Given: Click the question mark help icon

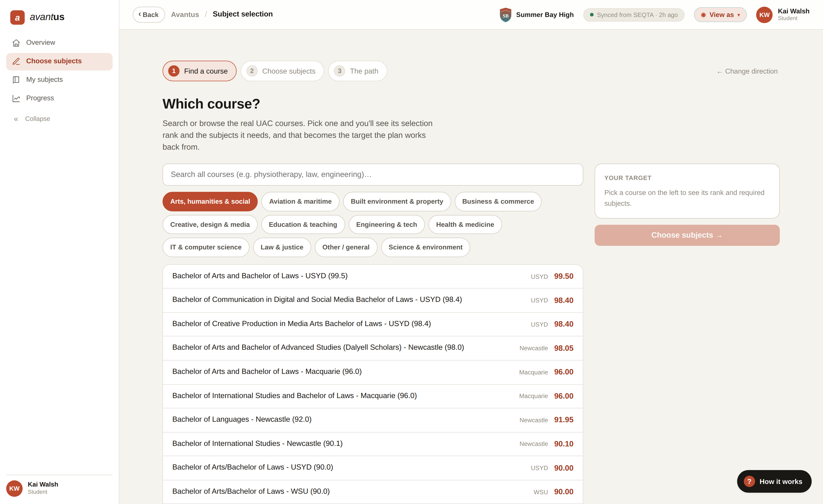Looking at the screenshot, I should pyautogui.click(x=749, y=481).
